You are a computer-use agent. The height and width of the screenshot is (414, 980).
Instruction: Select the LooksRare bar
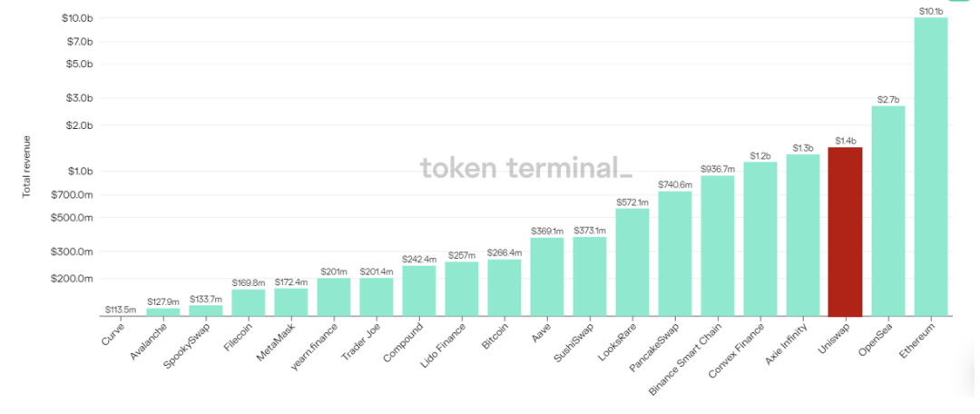(632, 262)
